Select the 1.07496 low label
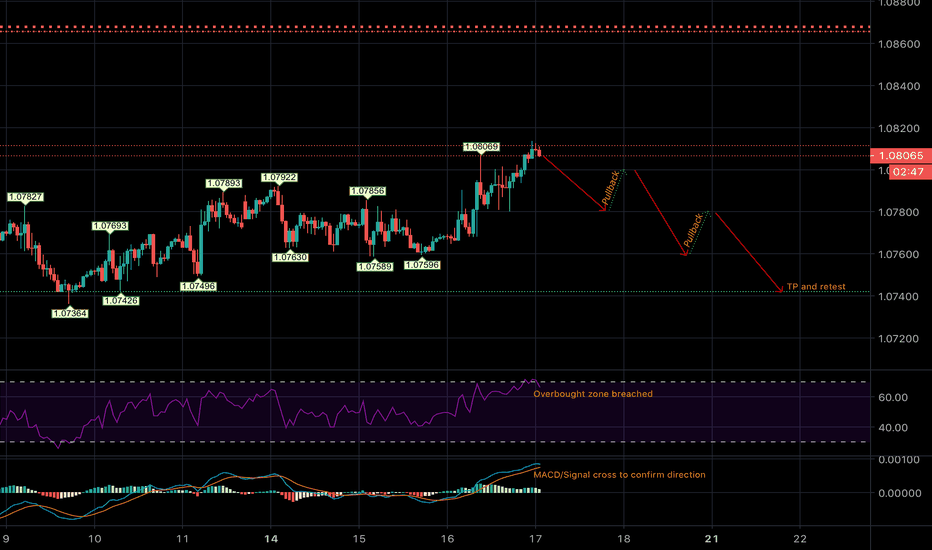Image resolution: width=932 pixels, height=550 pixels. (x=199, y=286)
